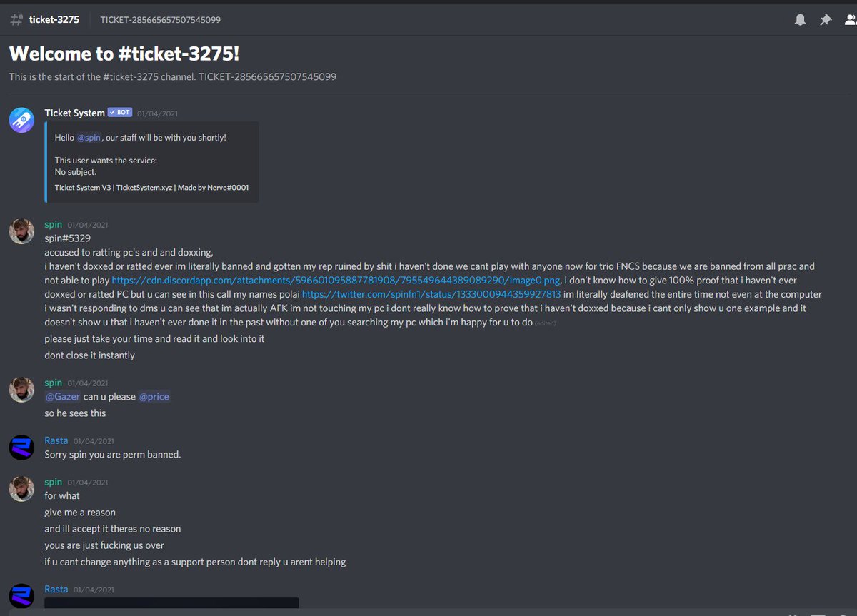Click the dark embed under Rasta's last message

pos(171,602)
